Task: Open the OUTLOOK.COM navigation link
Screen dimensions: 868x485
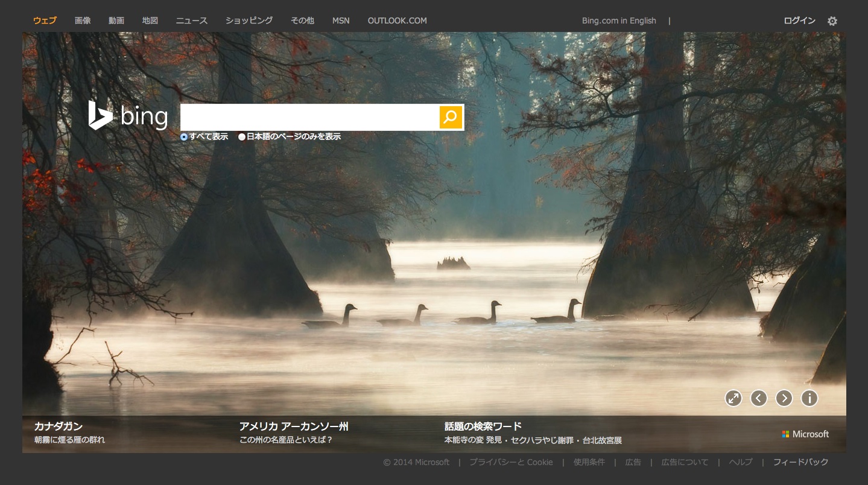Action: tap(397, 21)
